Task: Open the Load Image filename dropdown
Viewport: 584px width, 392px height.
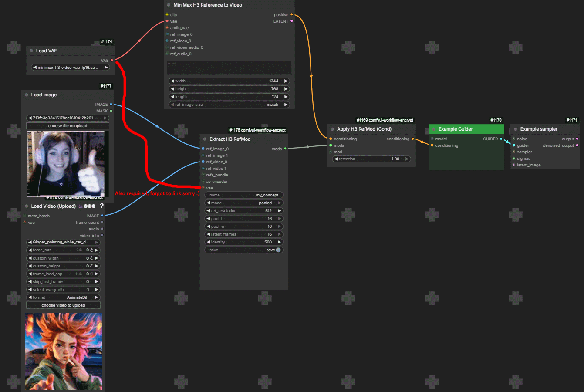Action: pyautogui.click(x=68, y=118)
